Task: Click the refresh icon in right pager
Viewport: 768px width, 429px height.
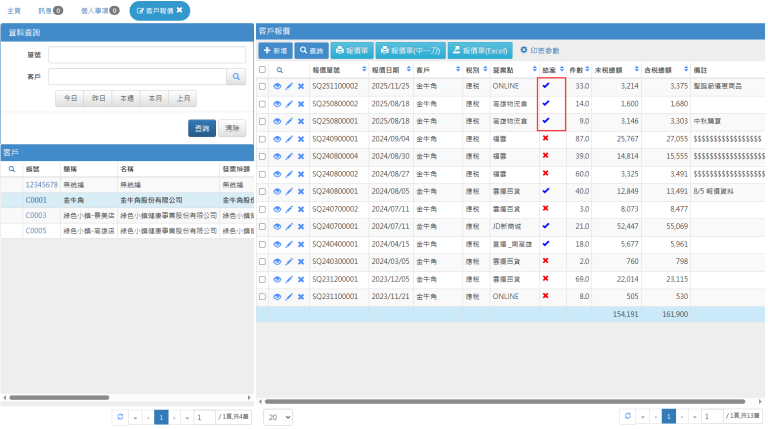Action: coord(627,416)
